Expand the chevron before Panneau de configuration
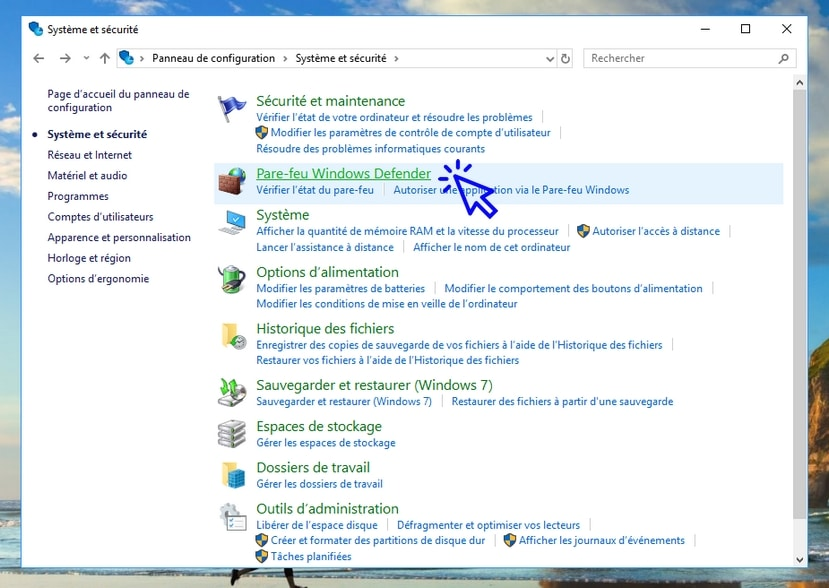Image resolution: width=829 pixels, height=588 pixels. point(142,58)
